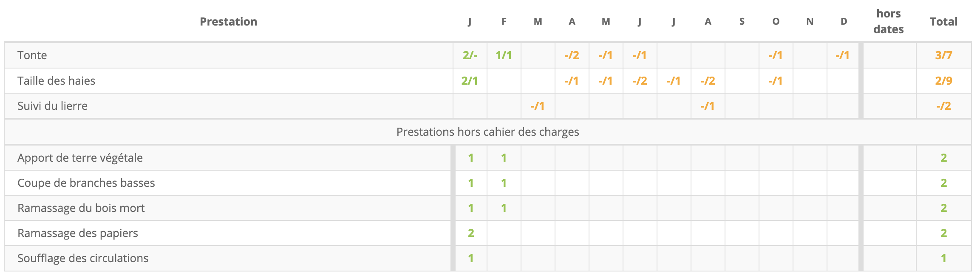
Task: Open the Tonte total 3/7 cell
Action: coord(943,55)
